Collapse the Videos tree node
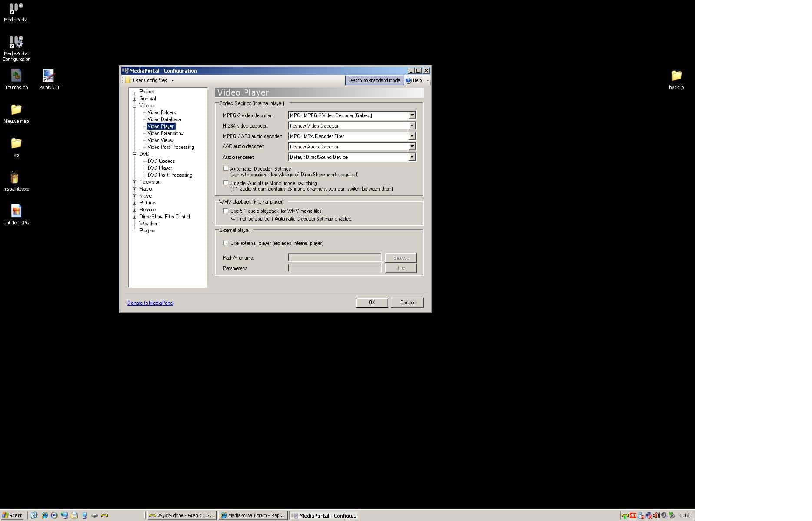Image resolution: width=812 pixels, height=521 pixels. point(135,106)
